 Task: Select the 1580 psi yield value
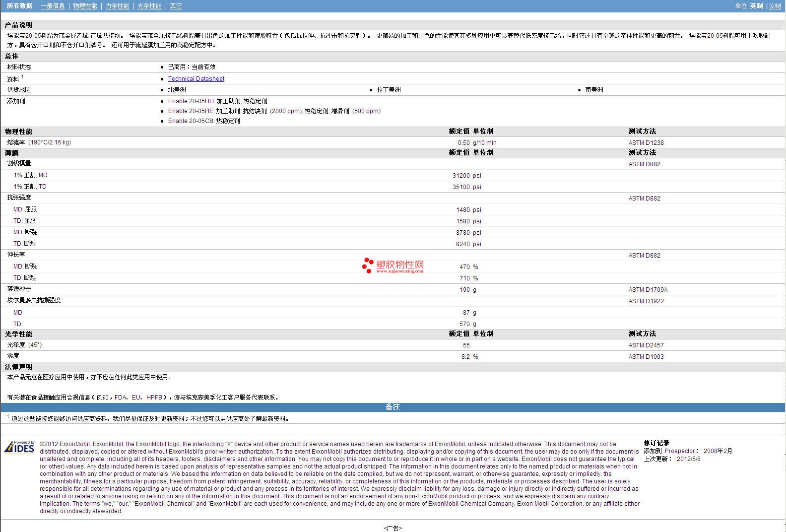tap(468, 221)
